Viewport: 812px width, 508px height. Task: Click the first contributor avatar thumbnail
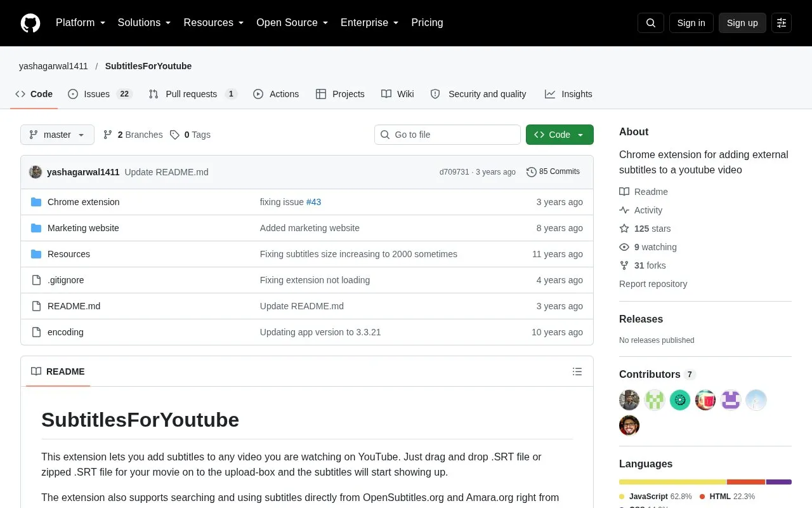(629, 400)
